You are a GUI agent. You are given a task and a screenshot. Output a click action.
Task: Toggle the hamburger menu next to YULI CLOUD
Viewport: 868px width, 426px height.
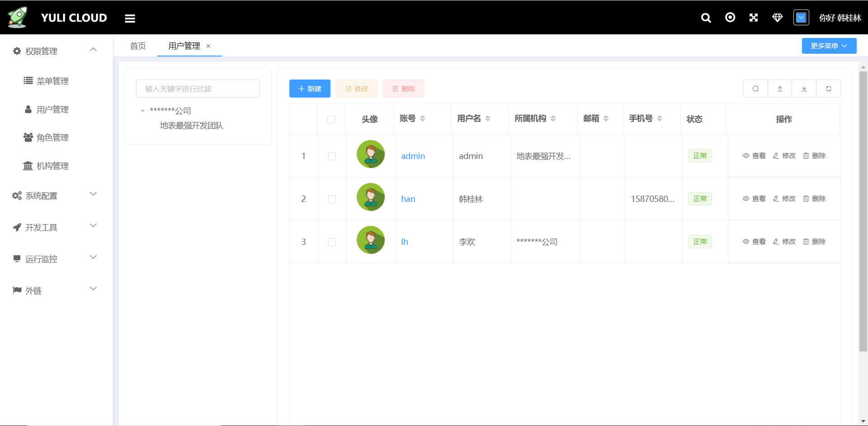coord(130,18)
